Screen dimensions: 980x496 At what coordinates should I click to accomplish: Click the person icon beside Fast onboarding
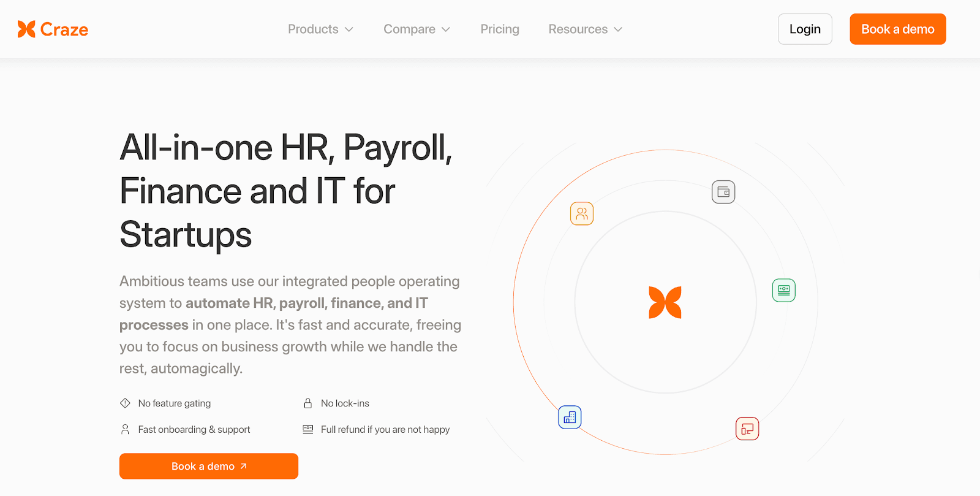click(125, 429)
